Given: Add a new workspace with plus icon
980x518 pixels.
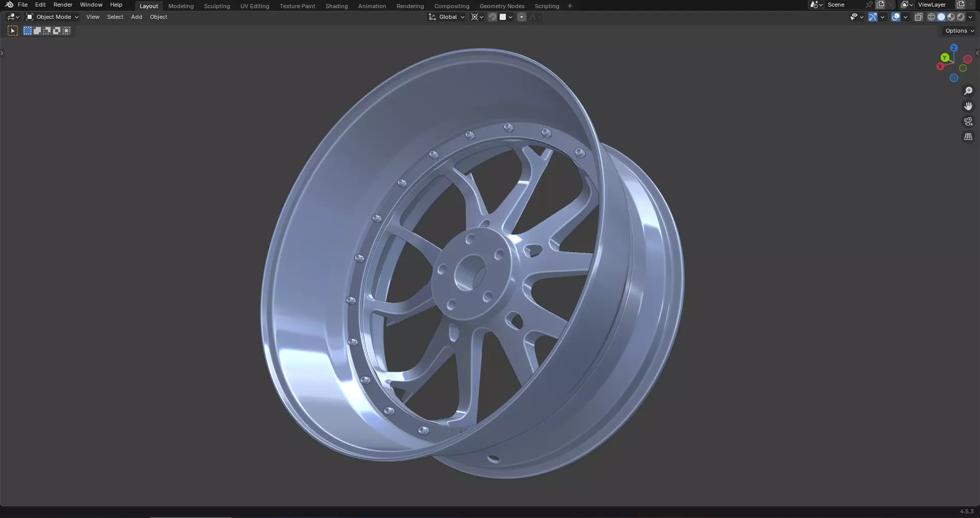Looking at the screenshot, I should point(570,6).
